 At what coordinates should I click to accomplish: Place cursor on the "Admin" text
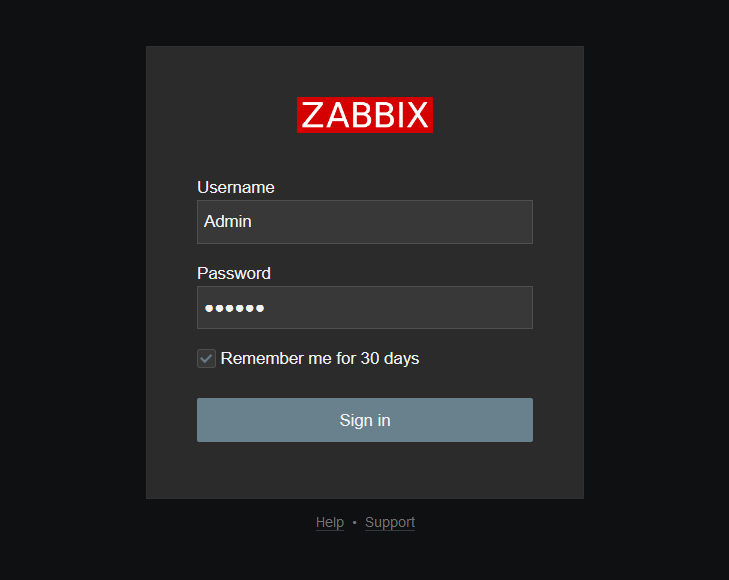[228, 222]
